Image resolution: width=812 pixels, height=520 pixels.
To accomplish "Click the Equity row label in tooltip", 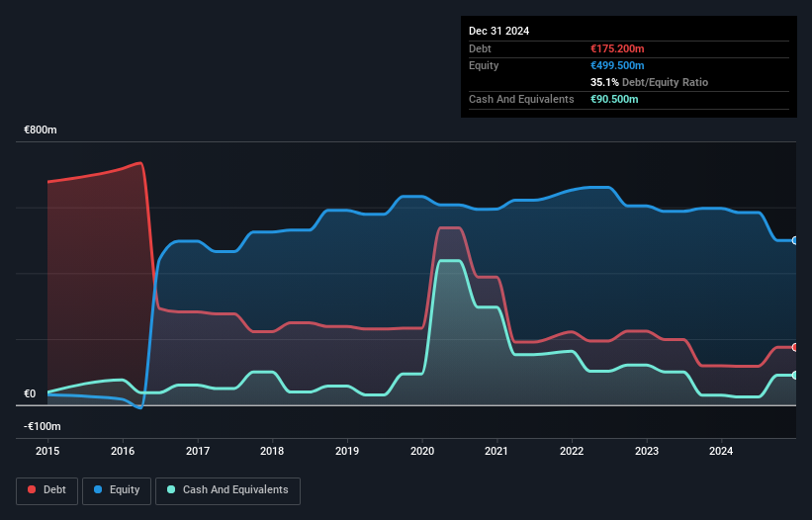I will [x=484, y=65].
